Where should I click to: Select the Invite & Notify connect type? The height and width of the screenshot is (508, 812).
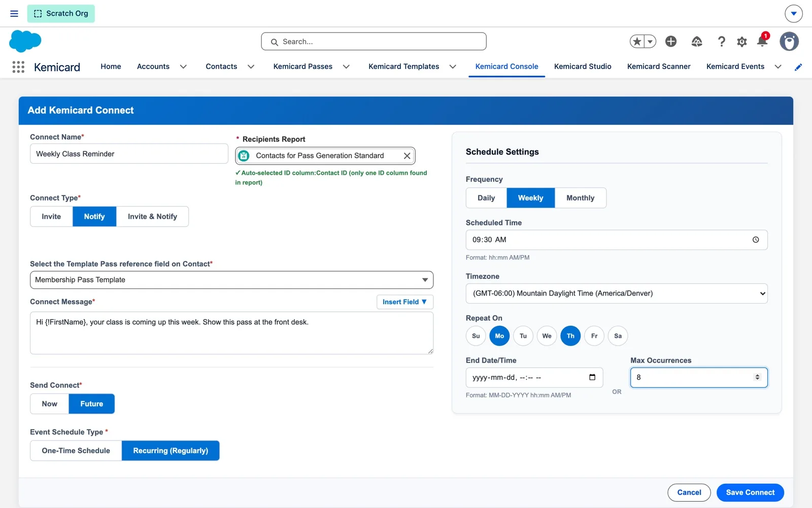coord(152,216)
